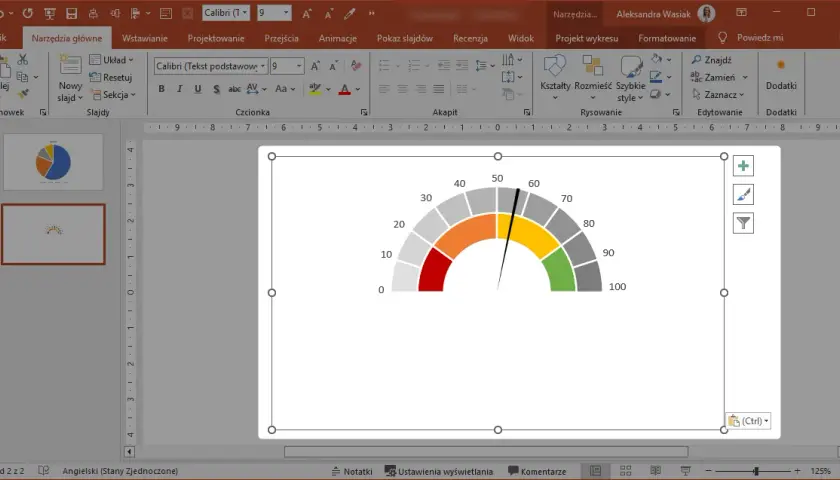Open the paste options (Ctrl) dropdown

tap(748, 421)
